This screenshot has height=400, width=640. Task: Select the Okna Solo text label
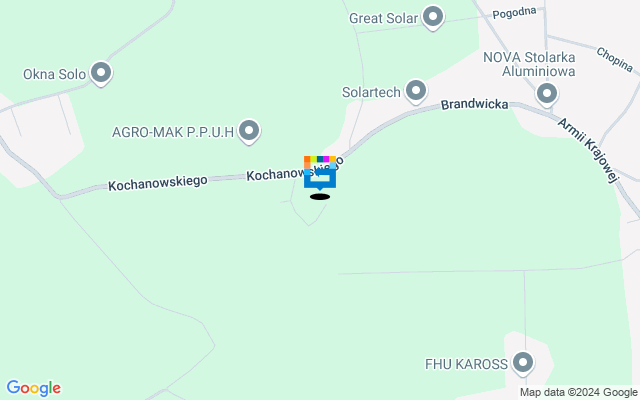[54, 74]
